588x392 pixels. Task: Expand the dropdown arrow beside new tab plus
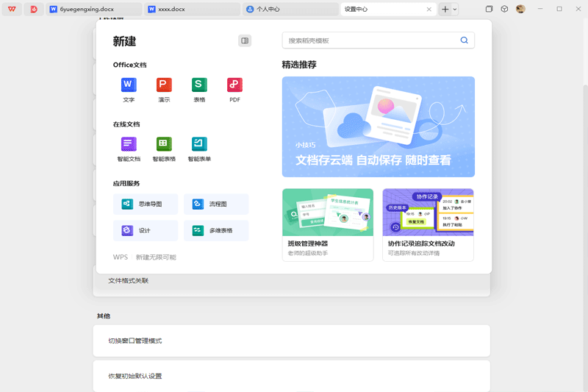[455, 10]
